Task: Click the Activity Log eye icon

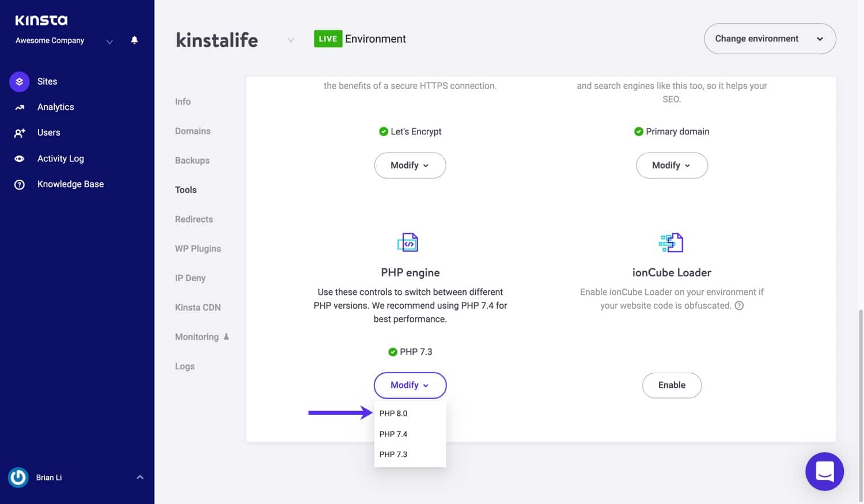Action: [20, 158]
